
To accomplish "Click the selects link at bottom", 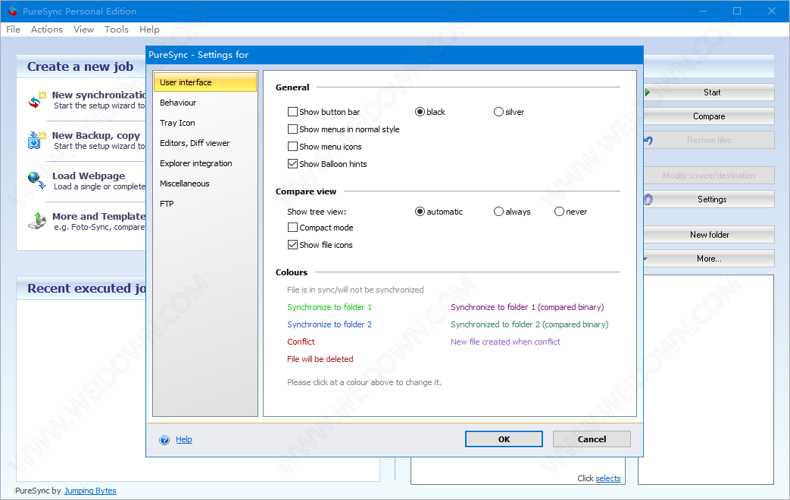I will coord(608,478).
